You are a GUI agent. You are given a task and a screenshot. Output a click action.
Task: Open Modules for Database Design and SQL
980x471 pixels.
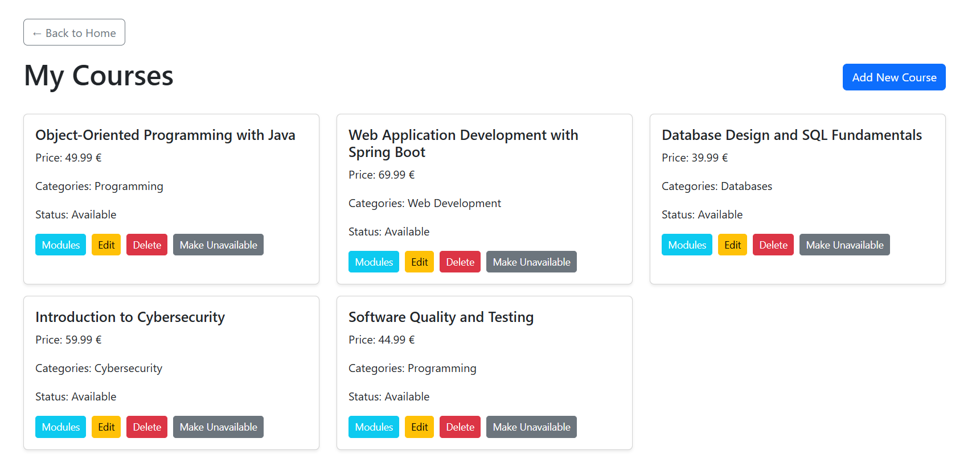(x=687, y=245)
